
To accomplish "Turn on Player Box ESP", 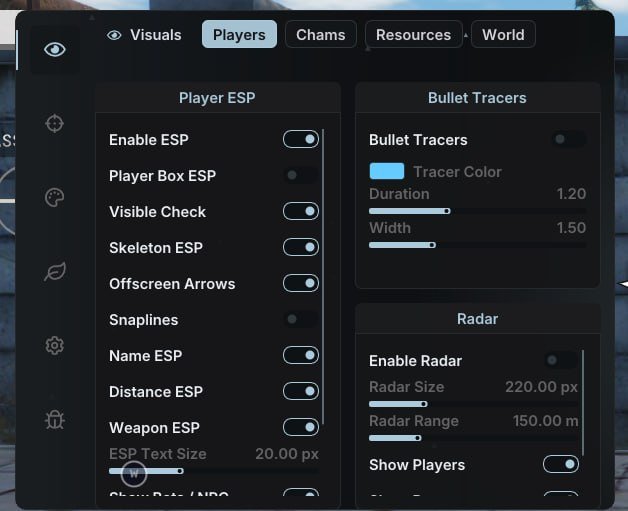I will coord(301,175).
